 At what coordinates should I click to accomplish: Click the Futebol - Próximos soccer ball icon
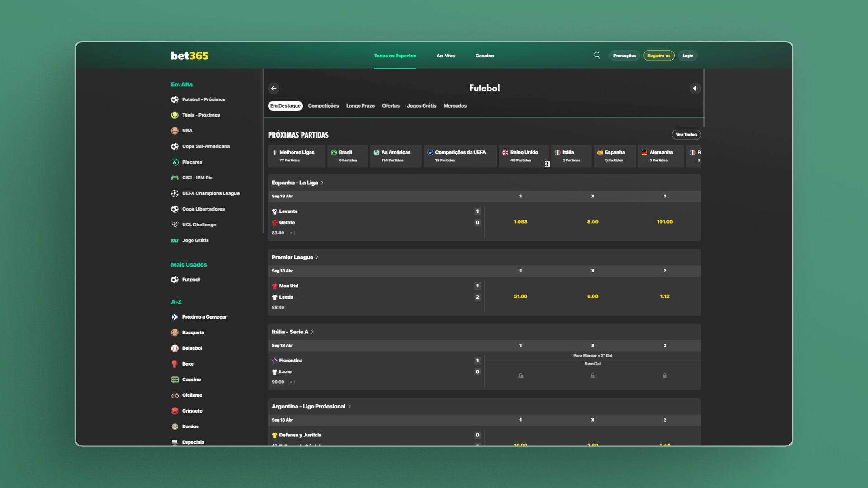[175, 99]
